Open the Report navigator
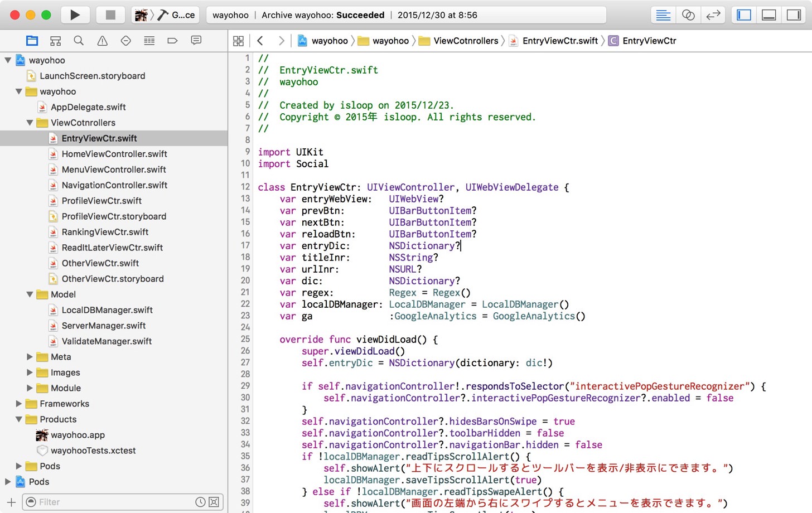The width and height of the screenshot is (812, 513). pos(196,41)
